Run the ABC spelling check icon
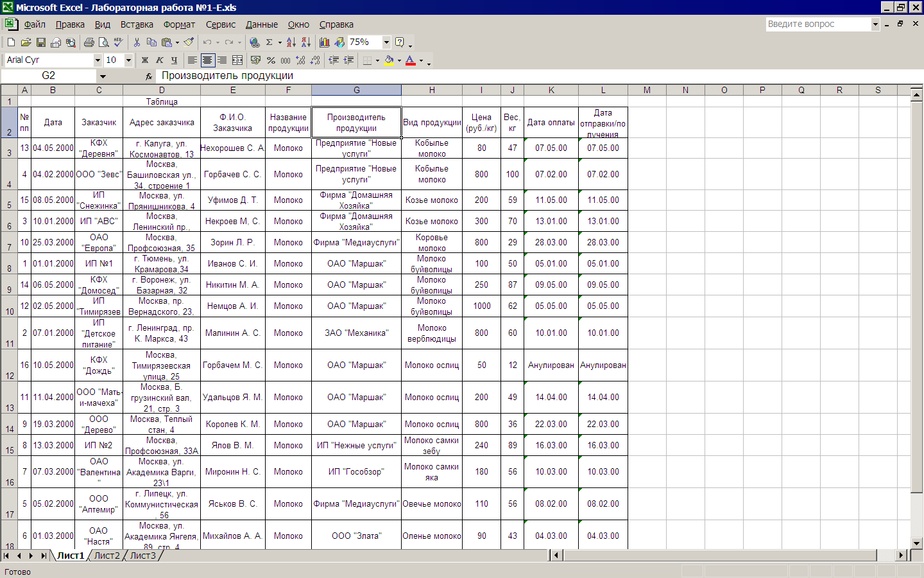Viewport: 924px width, 578px height. [x=118, y=42]
